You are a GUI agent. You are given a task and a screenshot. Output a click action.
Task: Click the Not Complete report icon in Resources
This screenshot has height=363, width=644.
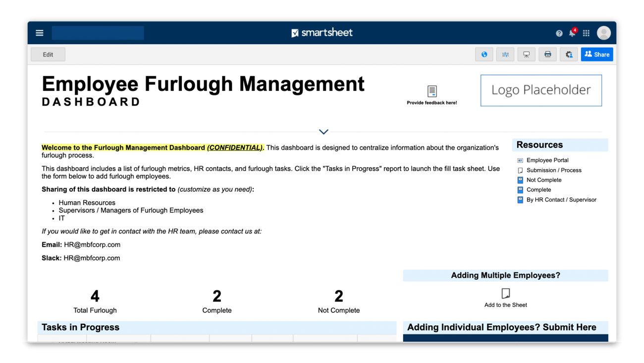coord(520,180)
